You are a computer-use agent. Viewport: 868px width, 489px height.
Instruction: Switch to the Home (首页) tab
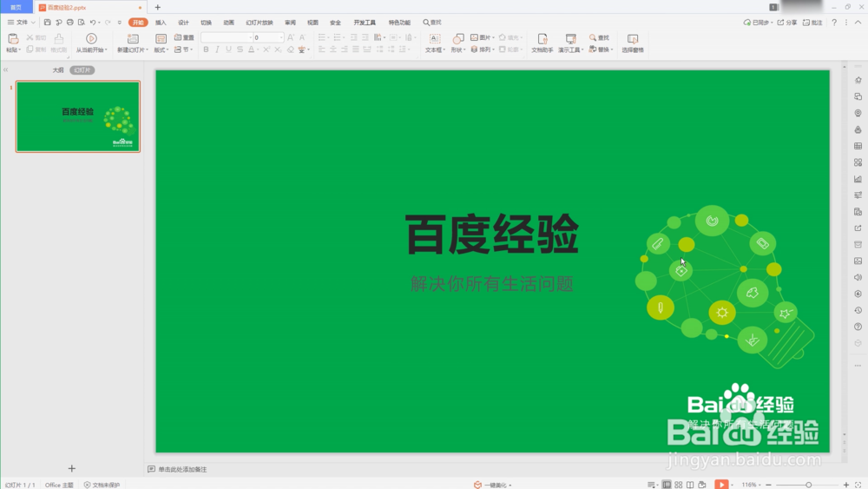(x=16, y=7)
